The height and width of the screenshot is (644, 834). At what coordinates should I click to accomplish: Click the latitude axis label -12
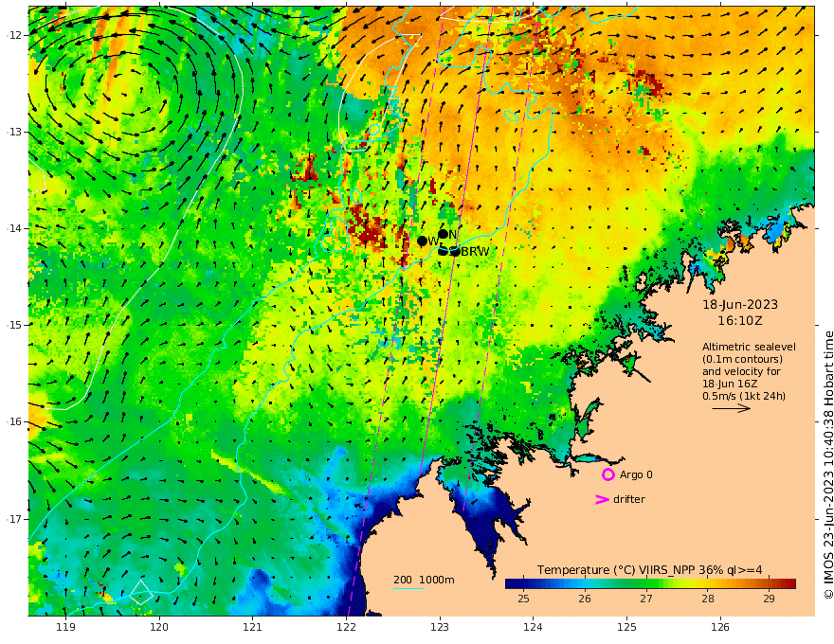[14, 35]
